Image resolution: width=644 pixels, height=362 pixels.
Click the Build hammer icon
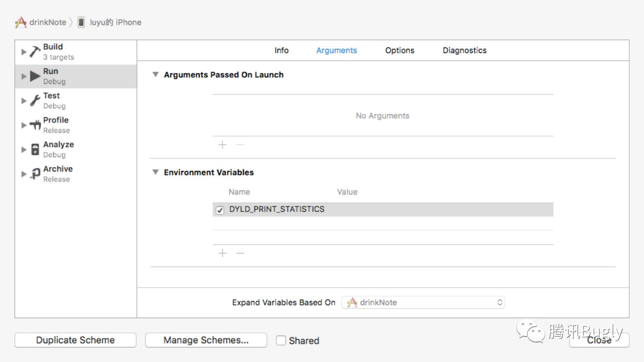35,52
